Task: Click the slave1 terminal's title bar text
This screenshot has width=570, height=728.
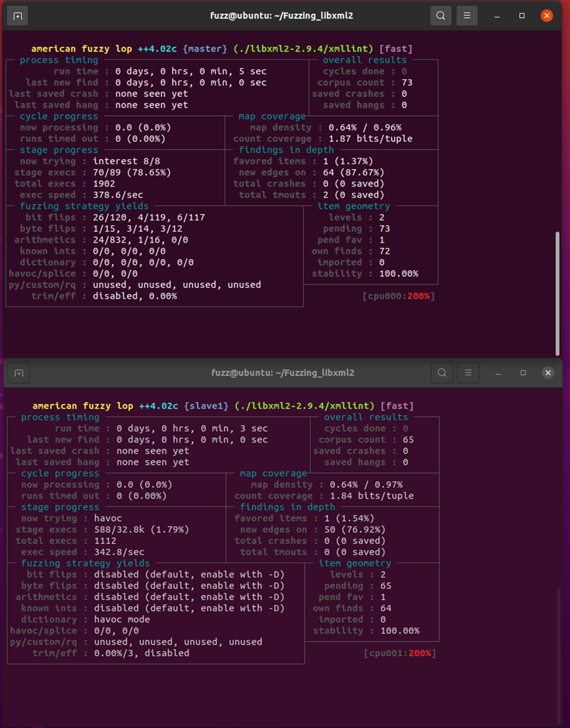Action: coord(283,373)
